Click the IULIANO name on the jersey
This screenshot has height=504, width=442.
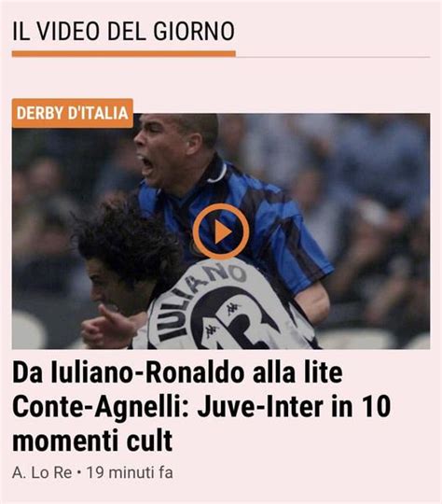[x=200, y=301]
